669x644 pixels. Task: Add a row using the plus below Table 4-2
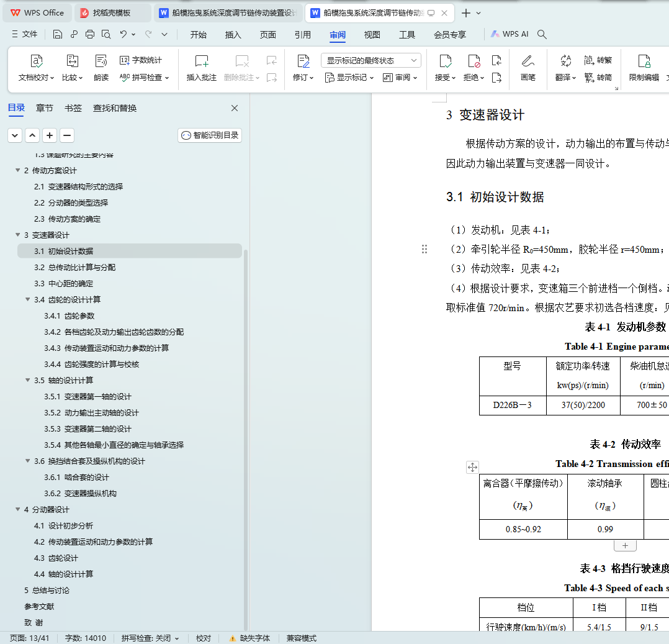pos(625,545)
